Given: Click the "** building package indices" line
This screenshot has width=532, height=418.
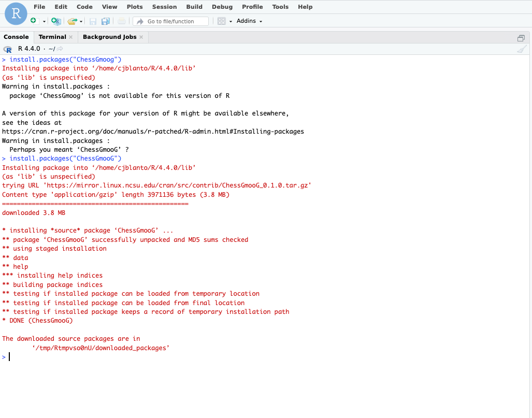Looking at the screenshot, I should pos(52,285).
